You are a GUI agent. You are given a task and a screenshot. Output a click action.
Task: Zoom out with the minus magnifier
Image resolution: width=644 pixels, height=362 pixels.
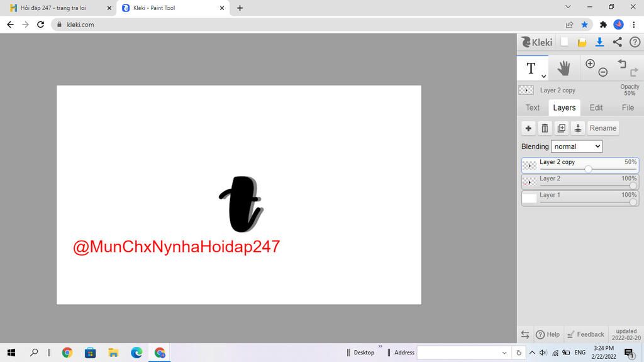click(x=602, y=72)
